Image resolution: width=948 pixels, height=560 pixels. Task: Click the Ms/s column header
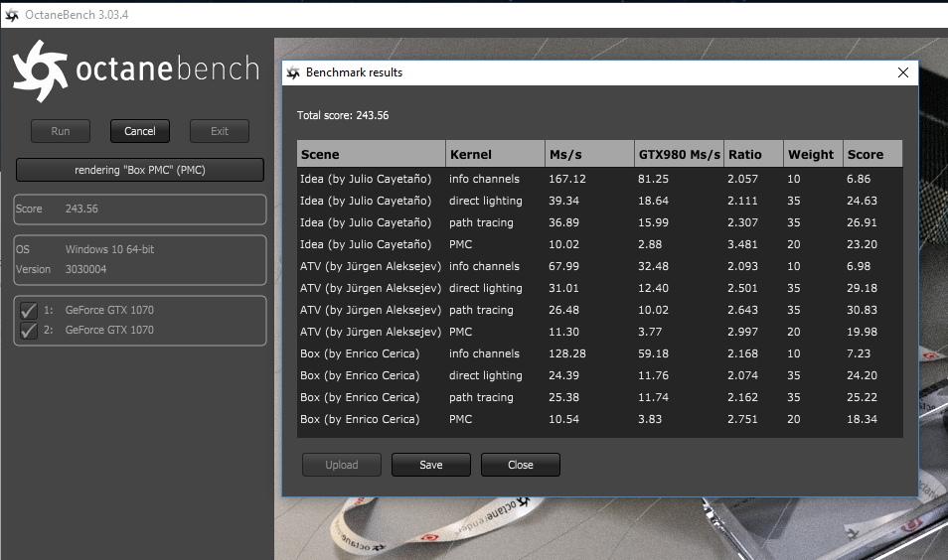coord(589,154)
